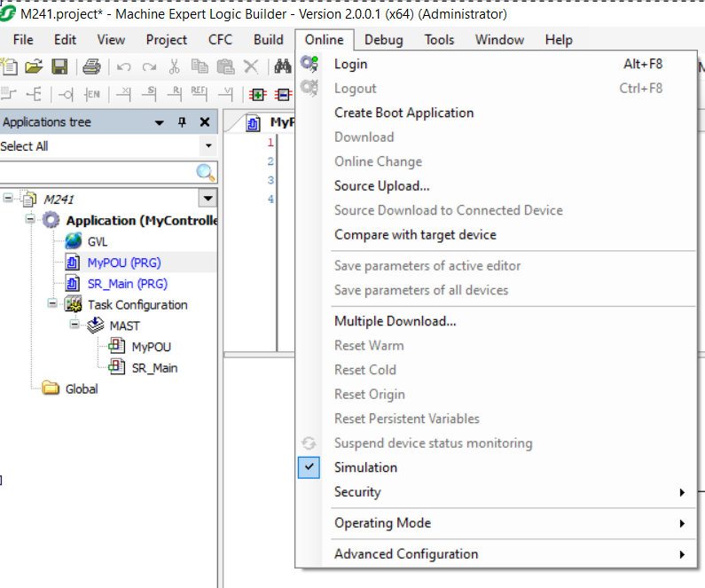705x588 pixels.
Task: Click the Global folder icon
Action: click(x=51, y=388)
